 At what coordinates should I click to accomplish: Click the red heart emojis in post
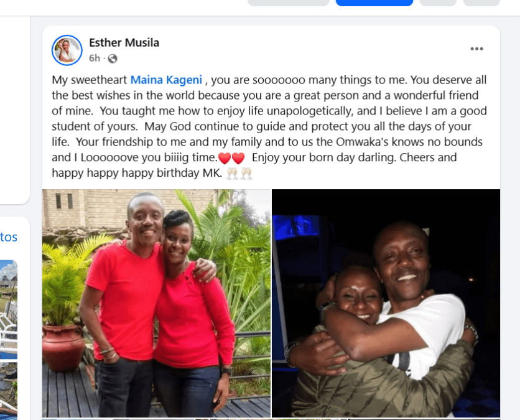pos(231,158)
